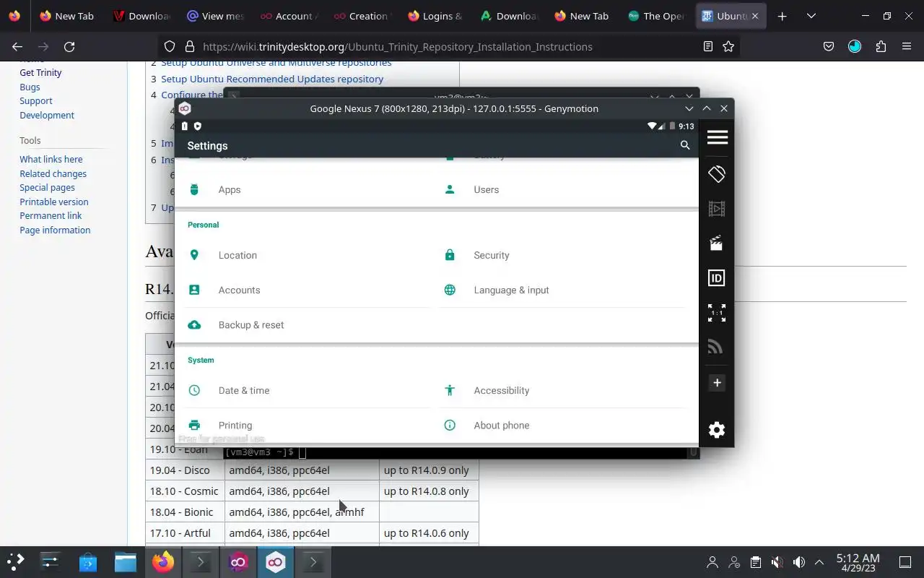The height and width of the screenshot is (578, 924).
Task: Bookmark this page with the star icon
Action: [x=728, y=46]
